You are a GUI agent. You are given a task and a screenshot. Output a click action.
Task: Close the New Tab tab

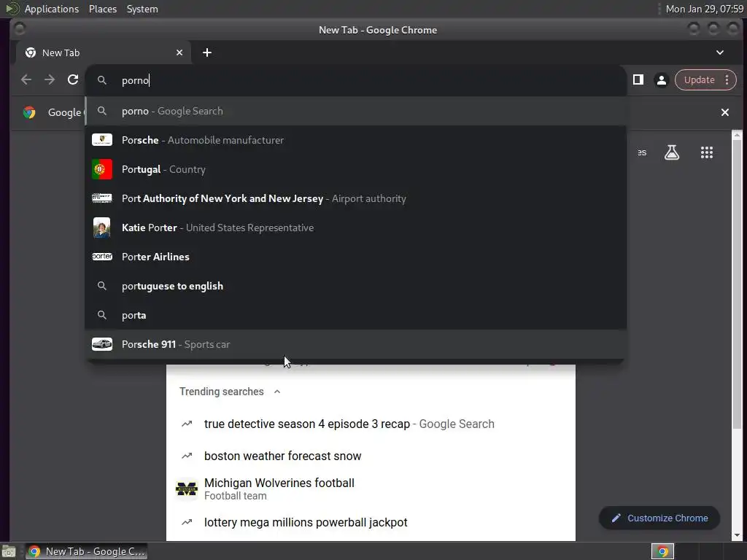pos(179,52)
